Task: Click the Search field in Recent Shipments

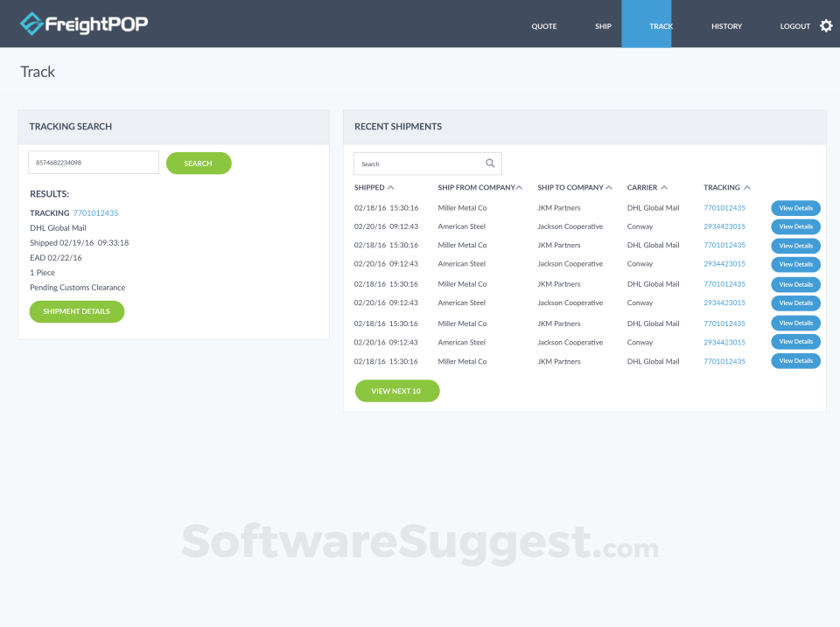Action: [x=420, y=164]
